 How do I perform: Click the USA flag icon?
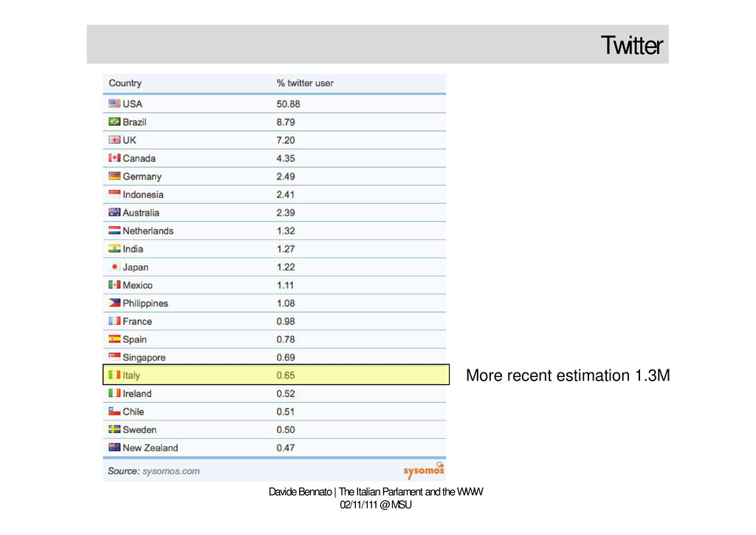tap(114, 103)
